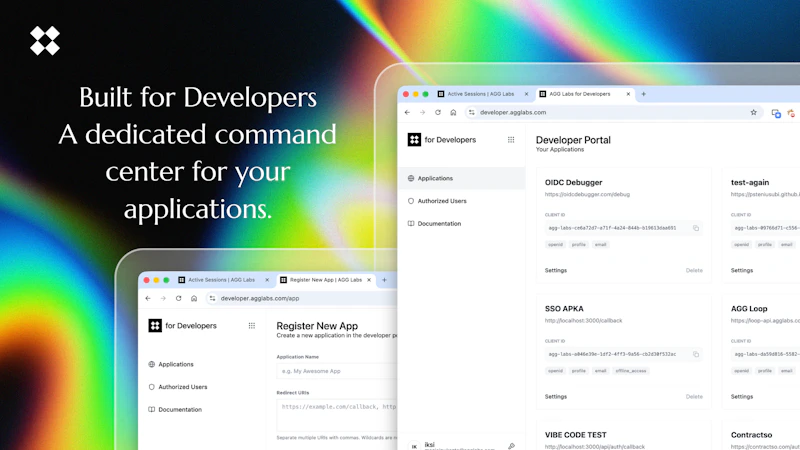
Task: Click the oidcdebugger.com/debug URL
Action: [x=587, y=194]
